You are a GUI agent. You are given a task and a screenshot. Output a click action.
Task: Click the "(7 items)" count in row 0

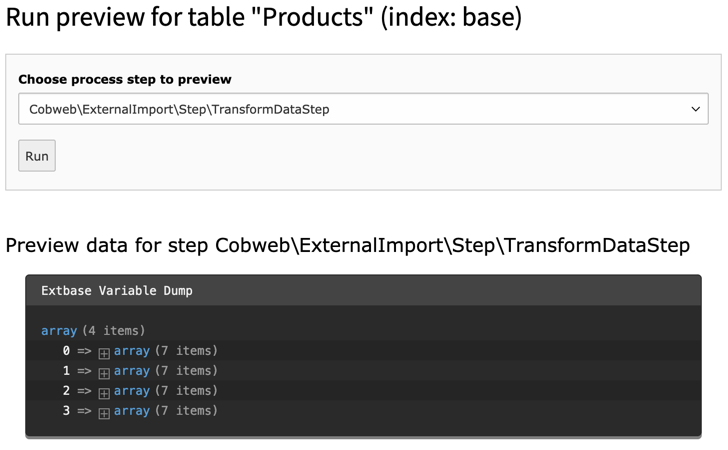[x=186, y=351]
